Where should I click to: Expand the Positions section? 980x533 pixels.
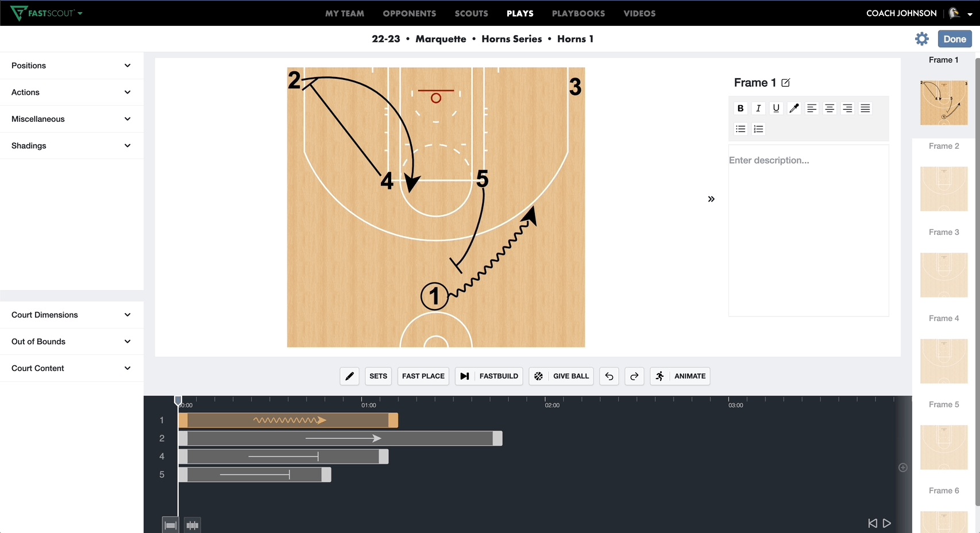point(72,65)
